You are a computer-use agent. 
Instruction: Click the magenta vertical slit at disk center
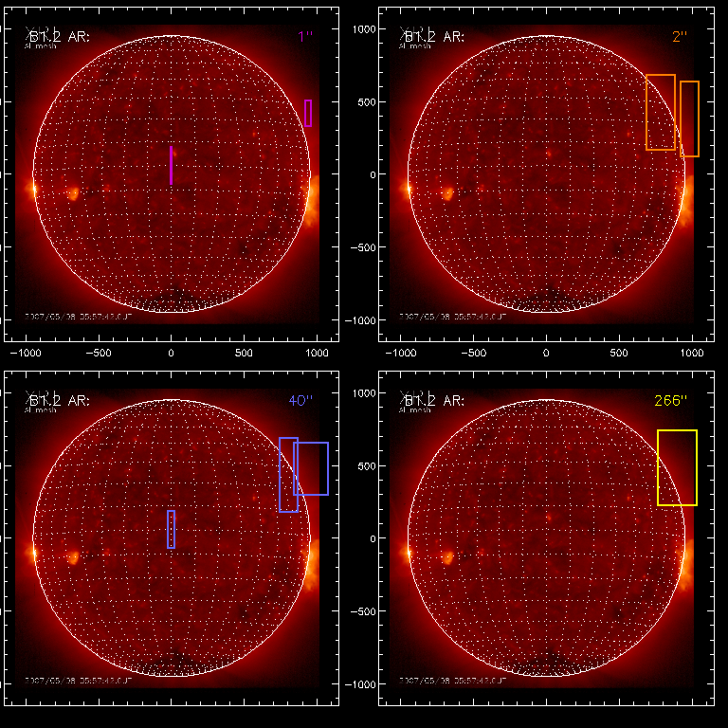(x=171, y=165)
